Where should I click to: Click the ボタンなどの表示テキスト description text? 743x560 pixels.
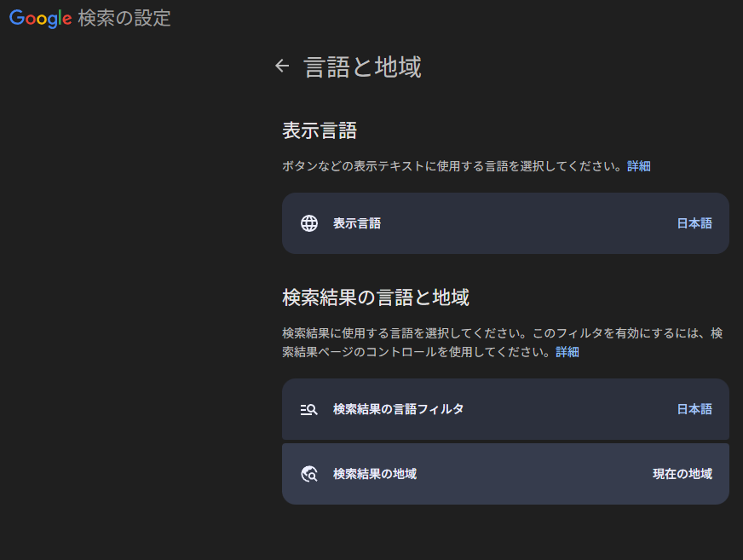pos(452,166)
